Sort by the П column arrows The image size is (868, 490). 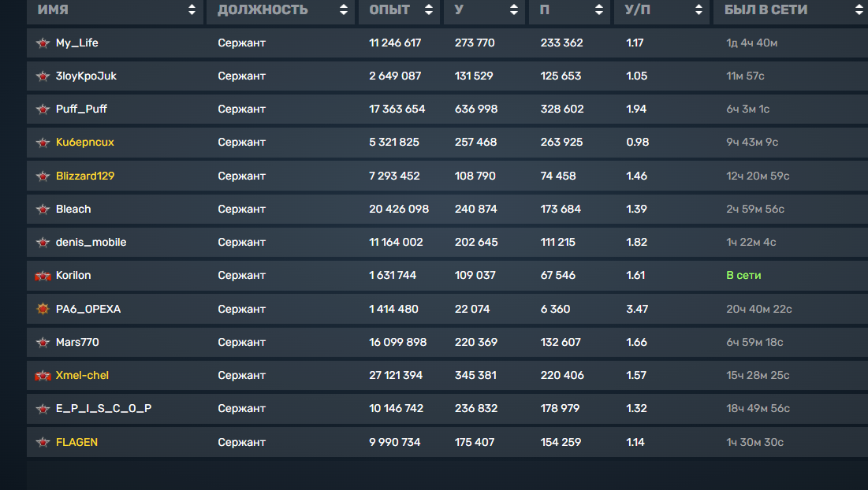[x=599, y=9]
